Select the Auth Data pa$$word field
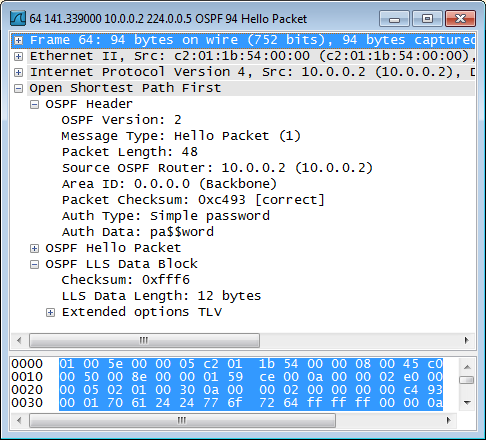The image size is (486, 440). point(138,232)
